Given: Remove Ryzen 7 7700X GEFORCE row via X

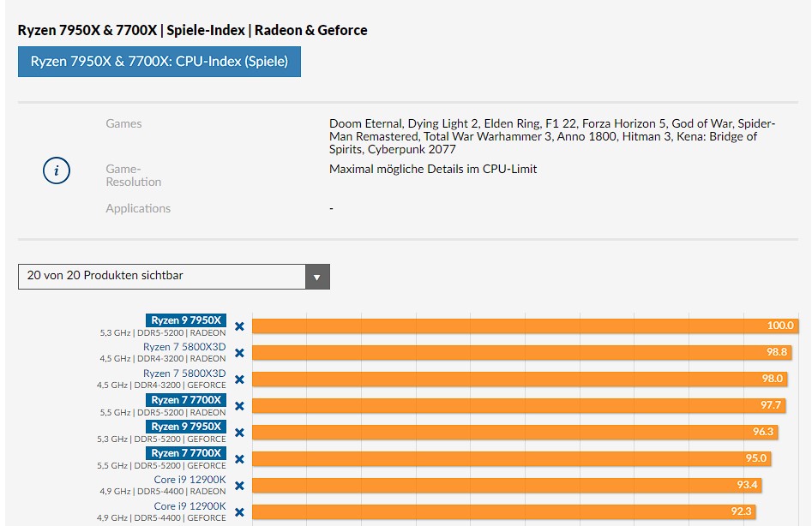Looking at the screenshot, I should pyautogui.click(x=239, y=459).
